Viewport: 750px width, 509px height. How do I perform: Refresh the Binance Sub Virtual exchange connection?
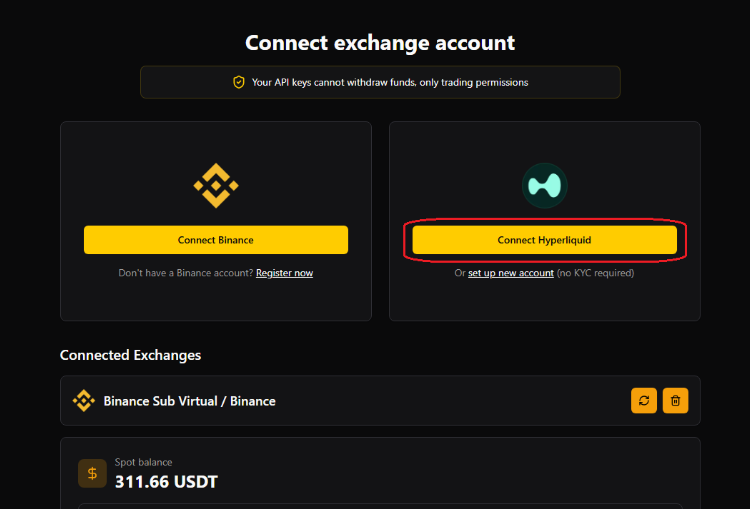coord(644,401)
